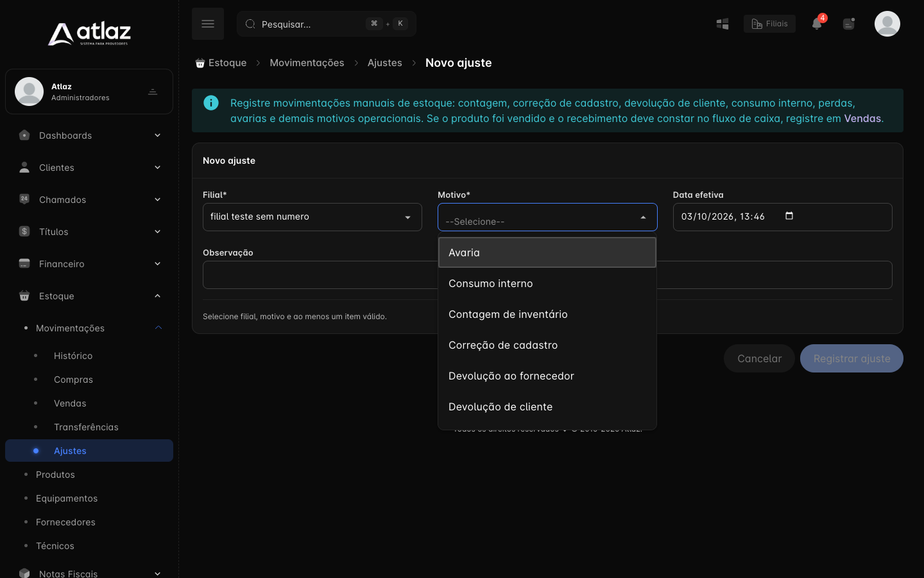Close the Motivo dropdown
This screenshot has width=924, height=578.
(547, 217)
